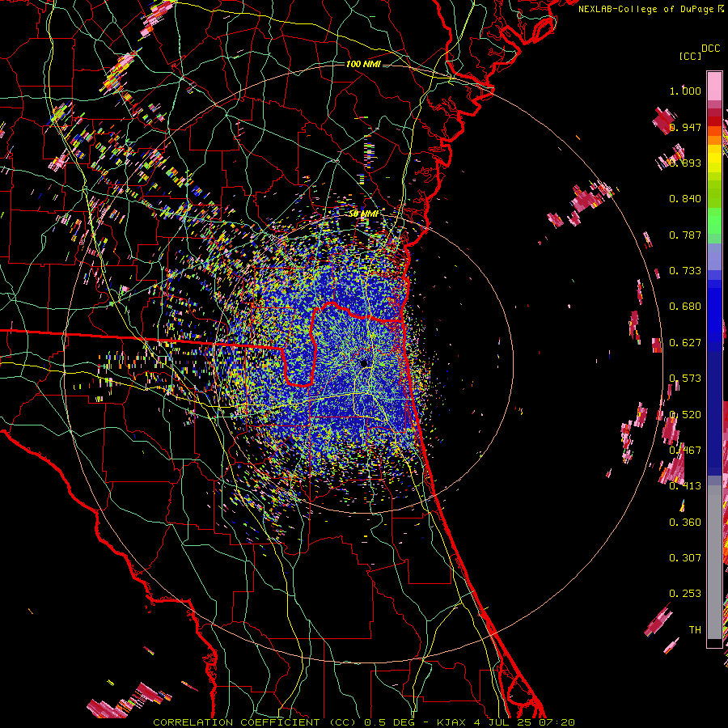Click the 0.733 legend value
728x728 pixels.
click(x=685, y=271)
